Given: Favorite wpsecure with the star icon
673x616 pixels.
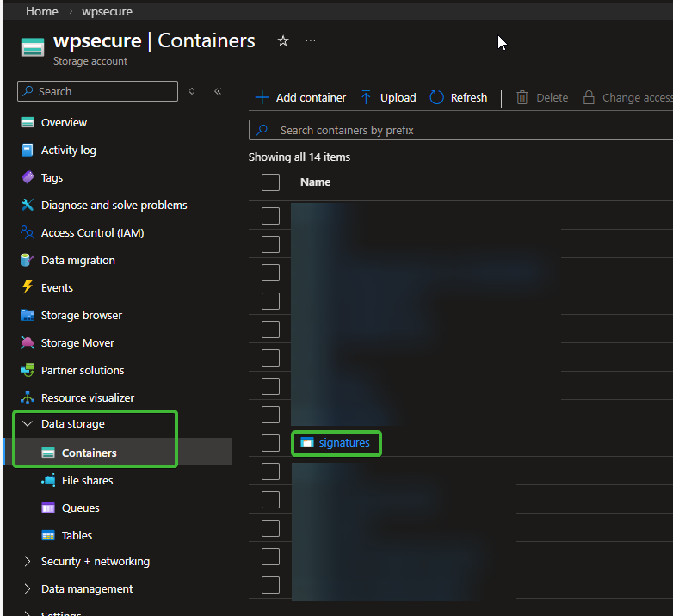Looking at the screenshot, I should 283,41.
